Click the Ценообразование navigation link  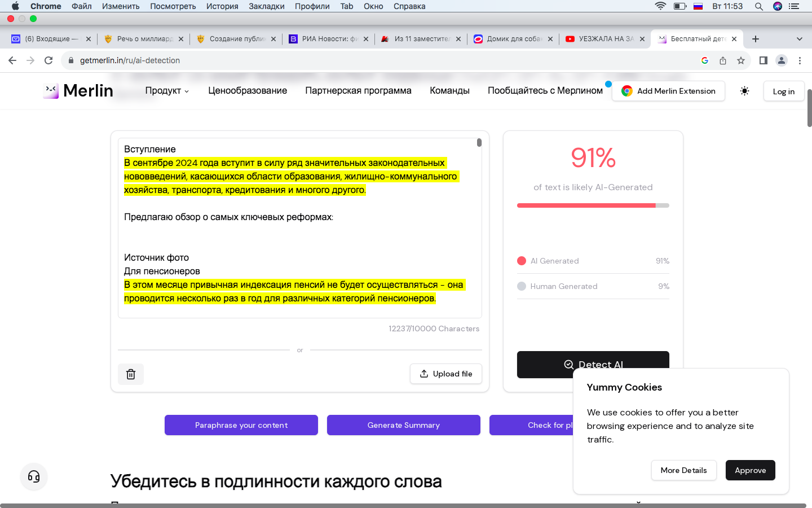coord(248,91)
